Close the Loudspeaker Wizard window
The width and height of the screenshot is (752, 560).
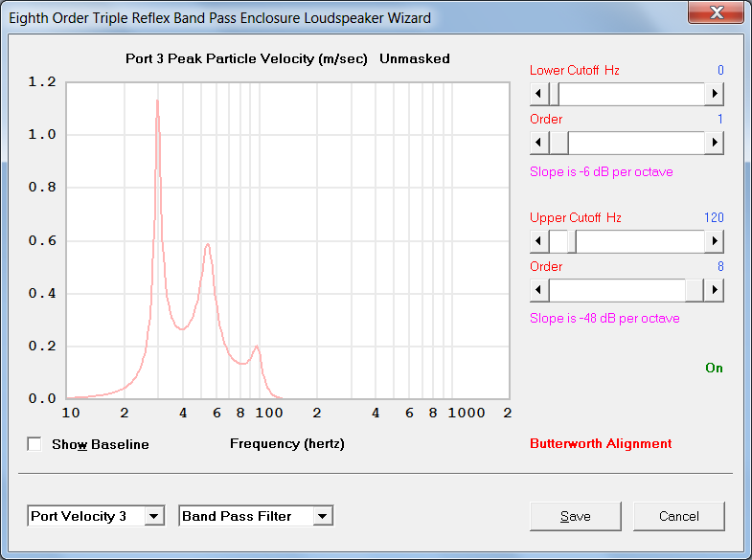tap(716, 12)
